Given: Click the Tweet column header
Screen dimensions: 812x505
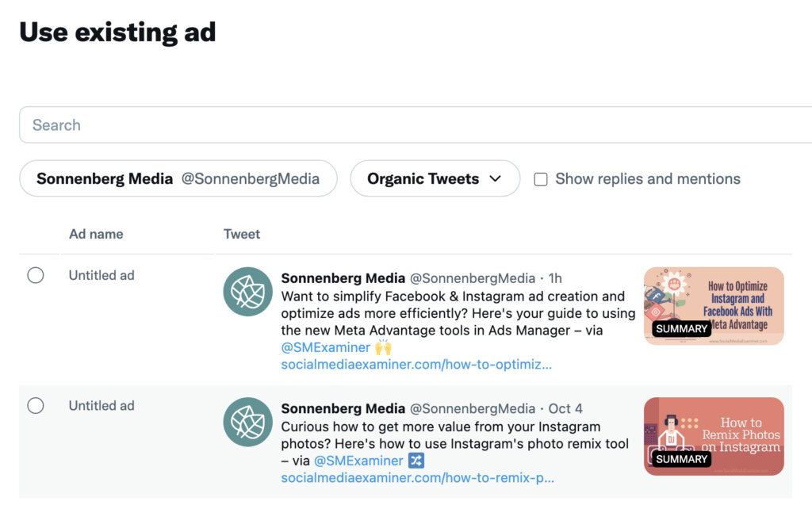Looking at the screenshot, I should pos(242,234).
